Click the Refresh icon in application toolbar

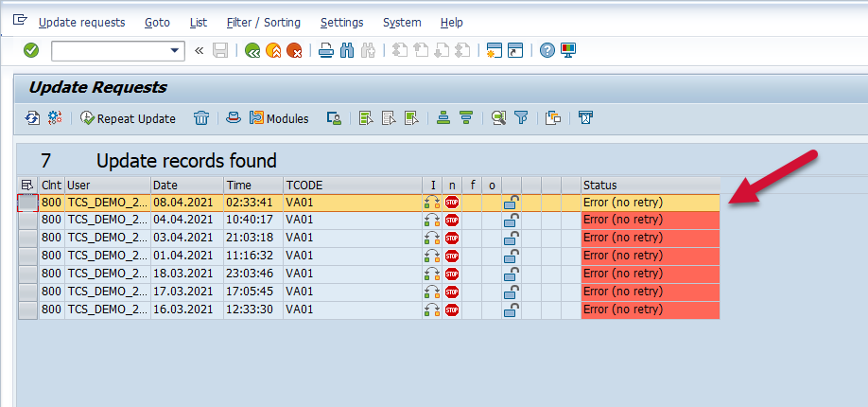(32, 118)
